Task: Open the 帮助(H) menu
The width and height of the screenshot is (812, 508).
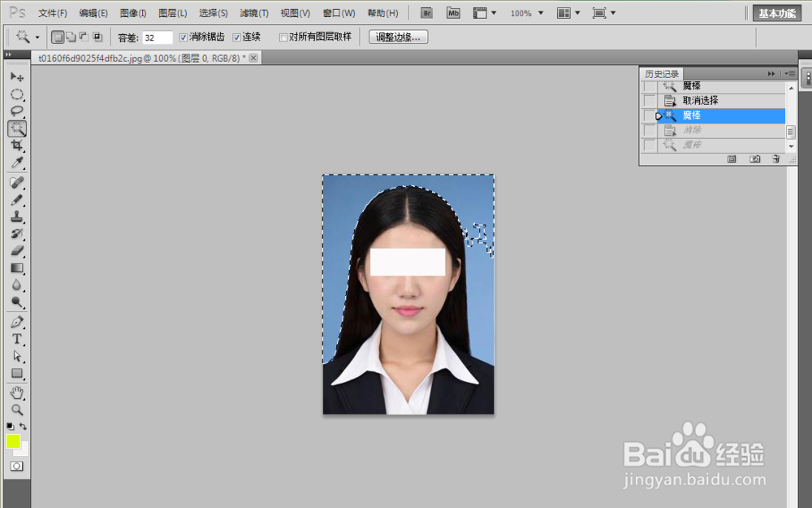Action: click(x=382, y=14)
